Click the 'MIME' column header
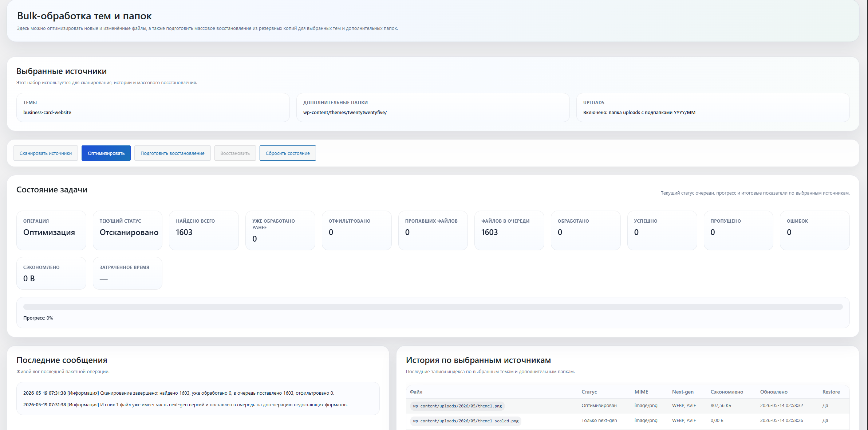 tap(641, 392)
